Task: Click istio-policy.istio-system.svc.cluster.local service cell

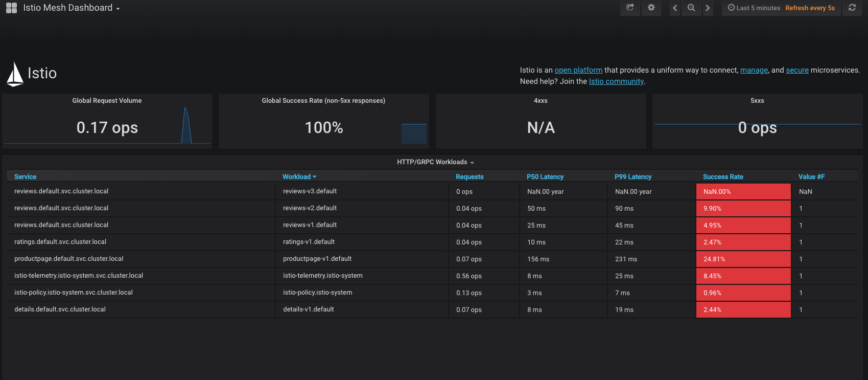Action: (x=141, y=293)
